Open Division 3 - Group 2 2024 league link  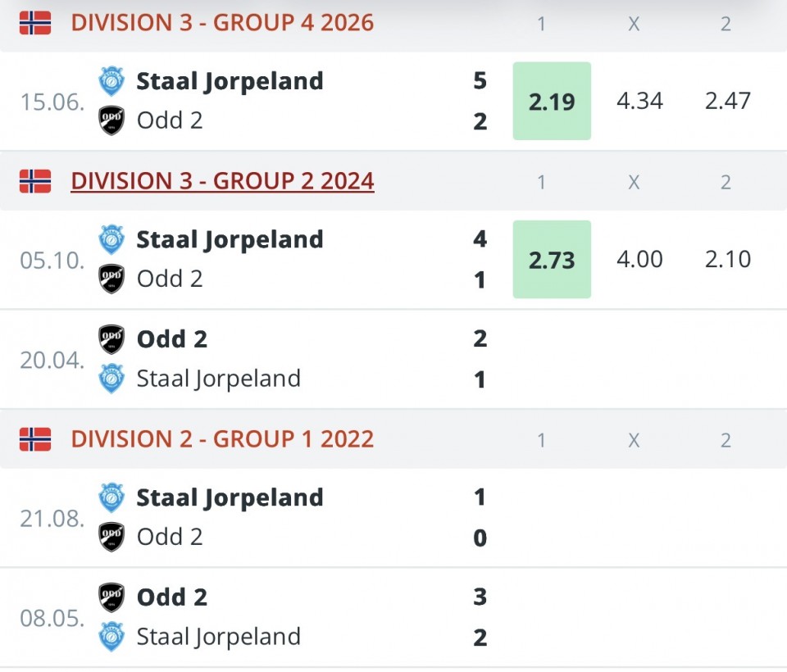tap(222, 181)
